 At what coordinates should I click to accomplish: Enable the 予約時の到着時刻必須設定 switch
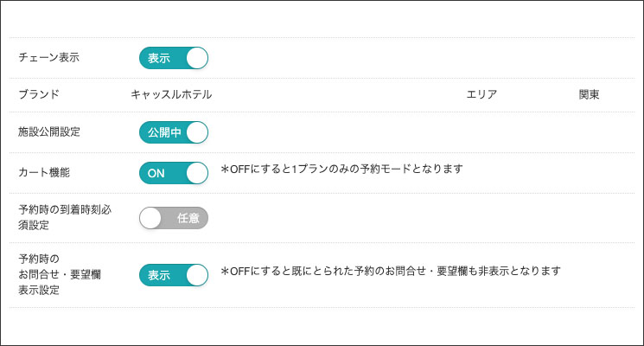pos(174,218)
